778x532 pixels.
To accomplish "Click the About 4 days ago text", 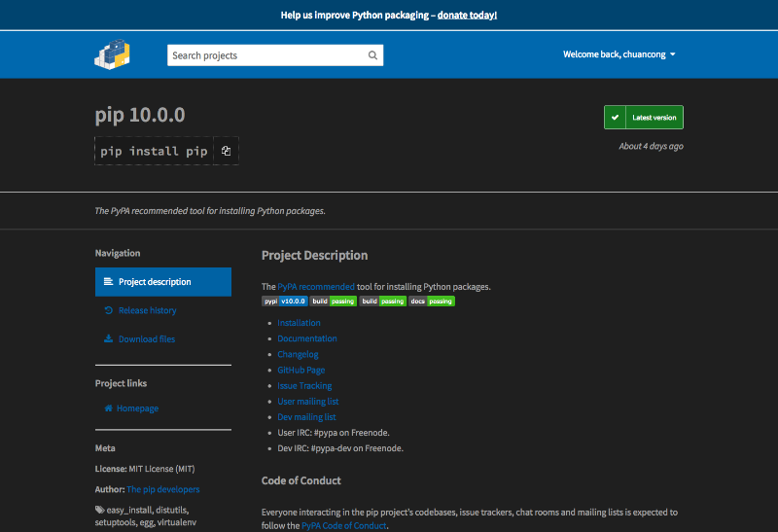I will 651,146.
